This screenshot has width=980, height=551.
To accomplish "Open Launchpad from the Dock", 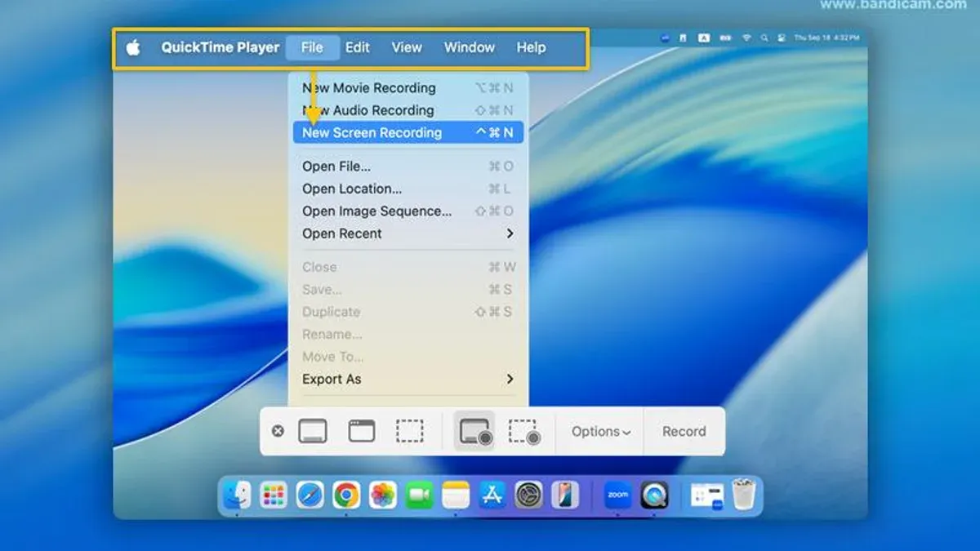I will (x=273, y=495).
